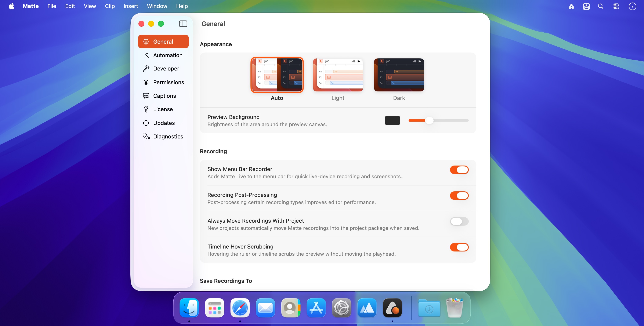Click the Preview Background brightness slider knob
Viewport: 644px width, 326px height.
pyautogui.click(x=429, y=120)
